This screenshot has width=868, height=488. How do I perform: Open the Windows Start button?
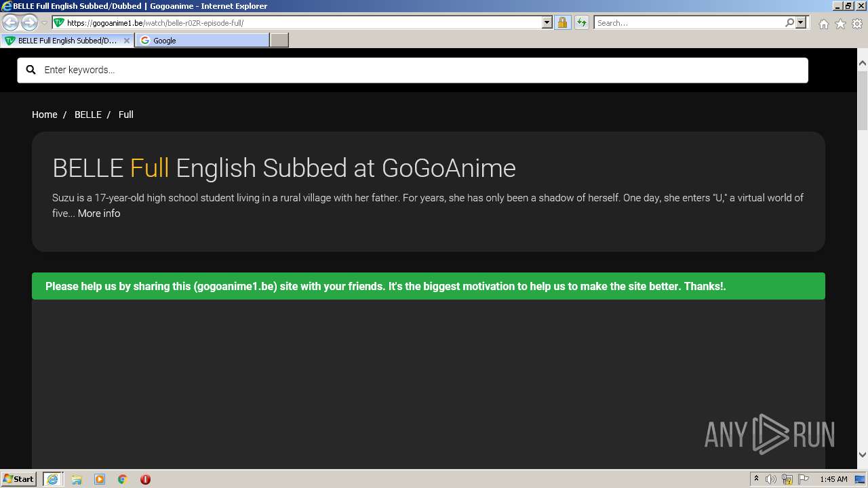[19, 479]
